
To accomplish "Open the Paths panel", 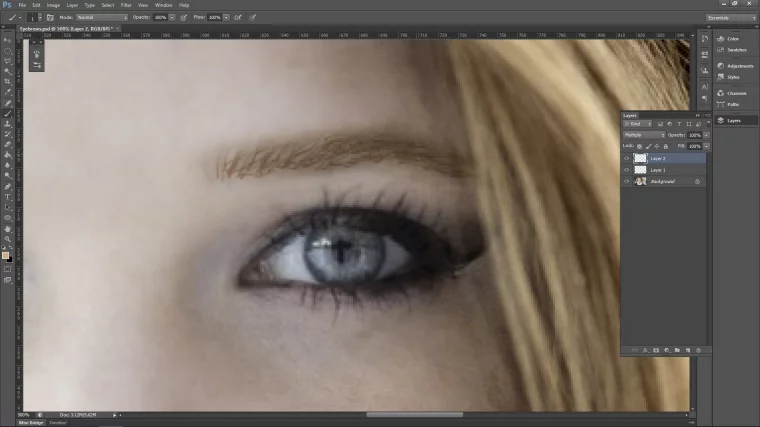I will (733, 104).
